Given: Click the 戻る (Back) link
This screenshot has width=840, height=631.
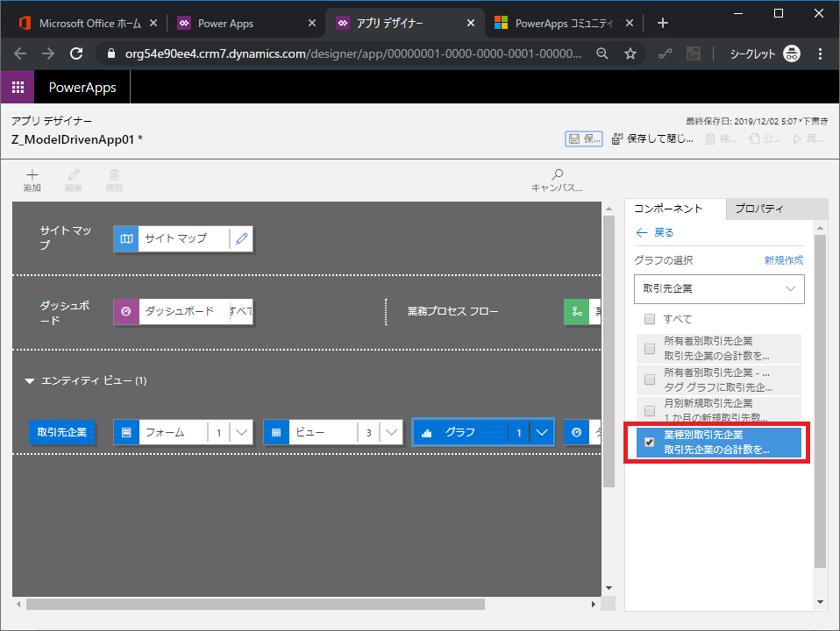Looking at the screenshot, I should tap(655, 232).
